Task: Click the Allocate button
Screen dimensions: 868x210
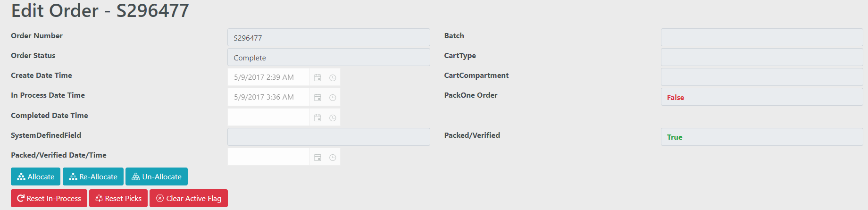Action: click(x=35, y=176)
